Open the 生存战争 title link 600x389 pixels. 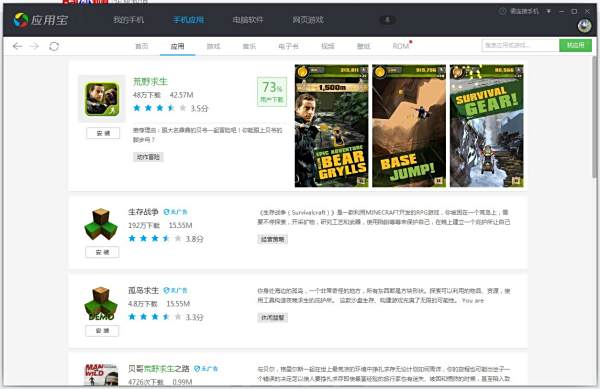click(143, 212)
